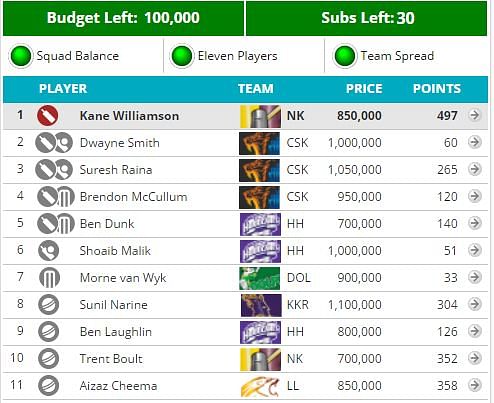The image size is (494, 403).
Task: Expand Kane Williamson's details with the row arrow
Action: click(474, 115)
